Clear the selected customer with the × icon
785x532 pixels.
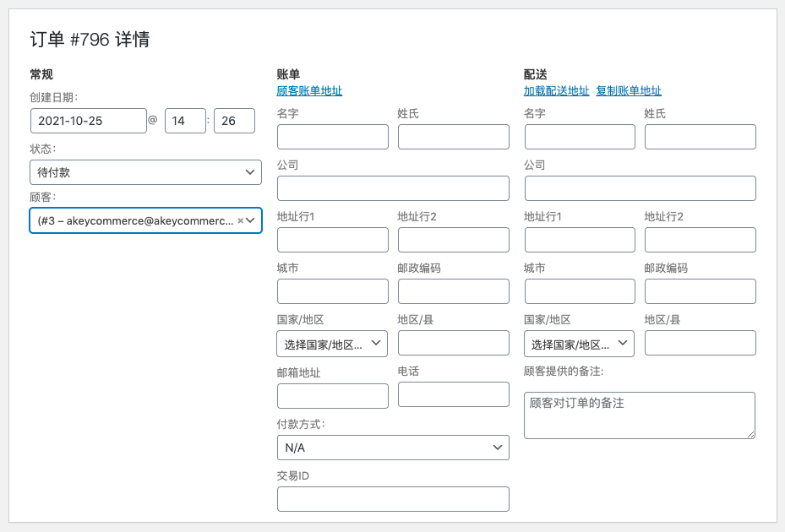240,220
